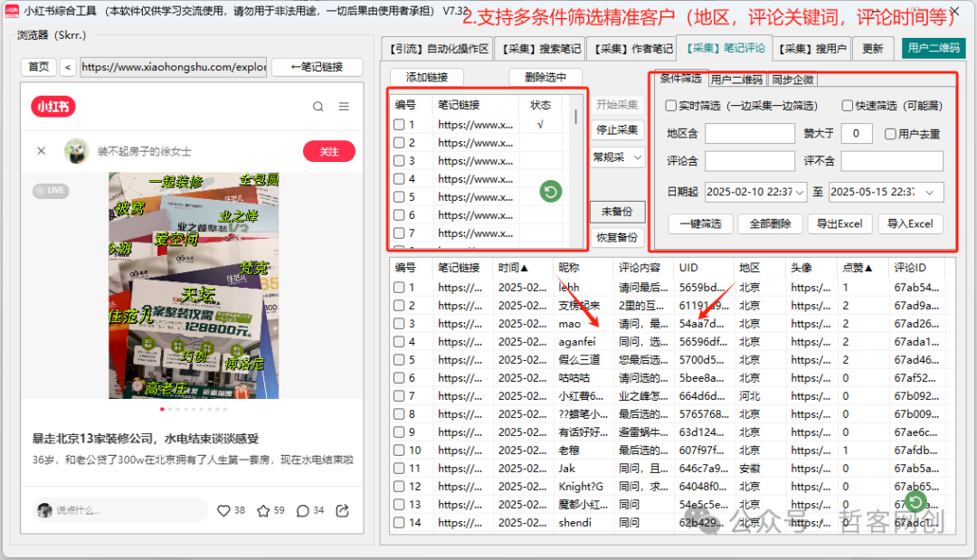Click the star favorite icon with 59

(x=263, y=511)
